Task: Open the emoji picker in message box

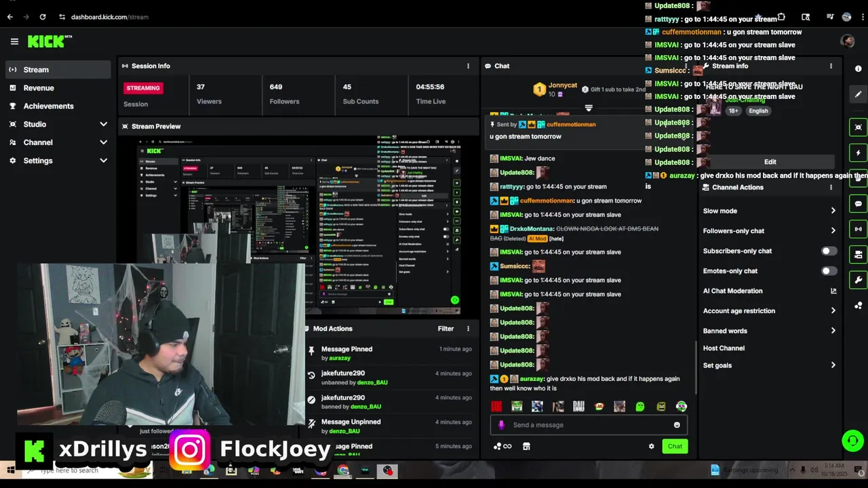Action: 677,425
